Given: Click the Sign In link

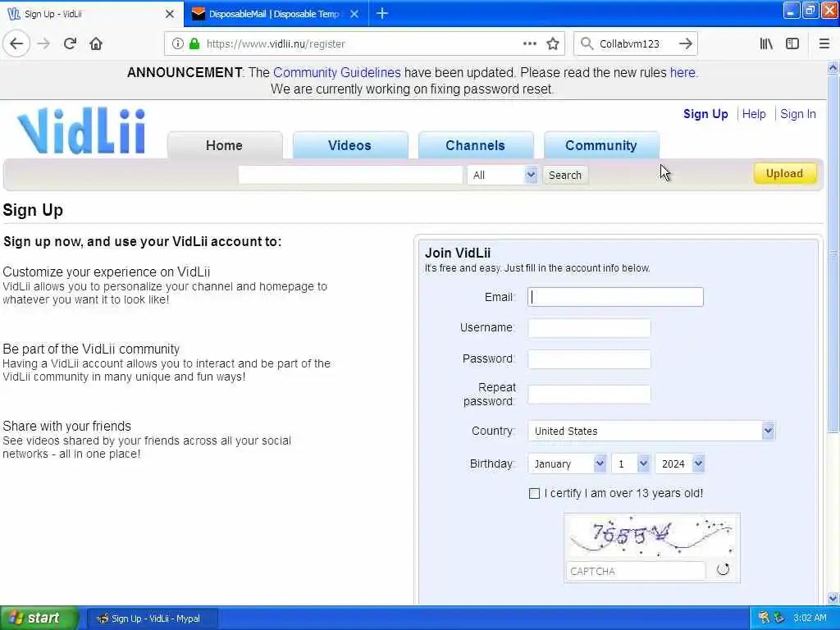Looking at the screenshot, I should (797, 114).
